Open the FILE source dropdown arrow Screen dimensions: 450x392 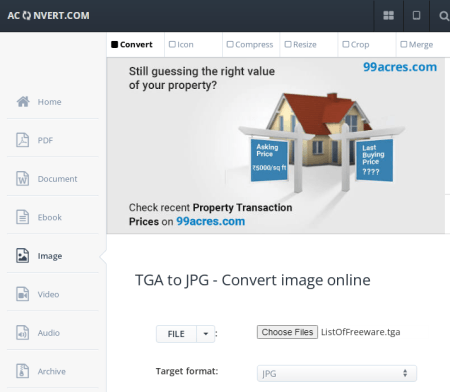coord(206,334)
